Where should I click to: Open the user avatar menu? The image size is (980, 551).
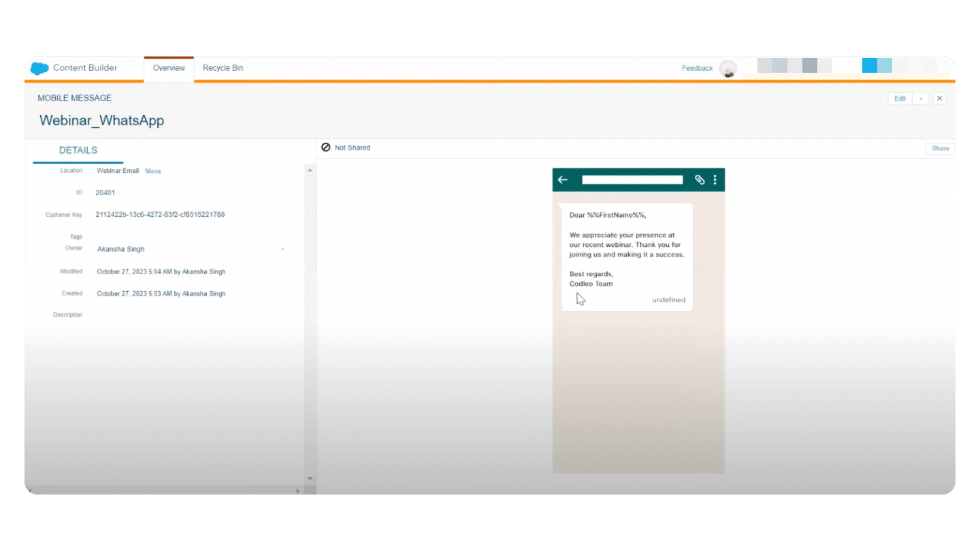pos(728,69)
